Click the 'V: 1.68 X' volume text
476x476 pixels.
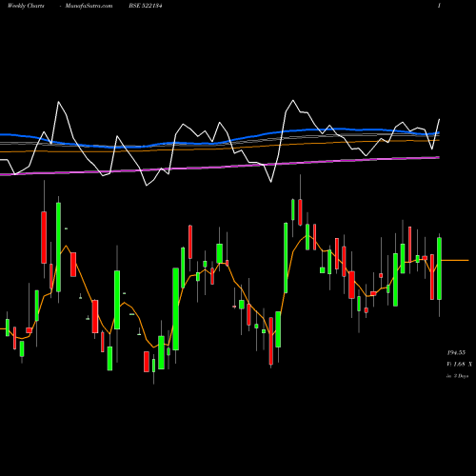[459, 365]
